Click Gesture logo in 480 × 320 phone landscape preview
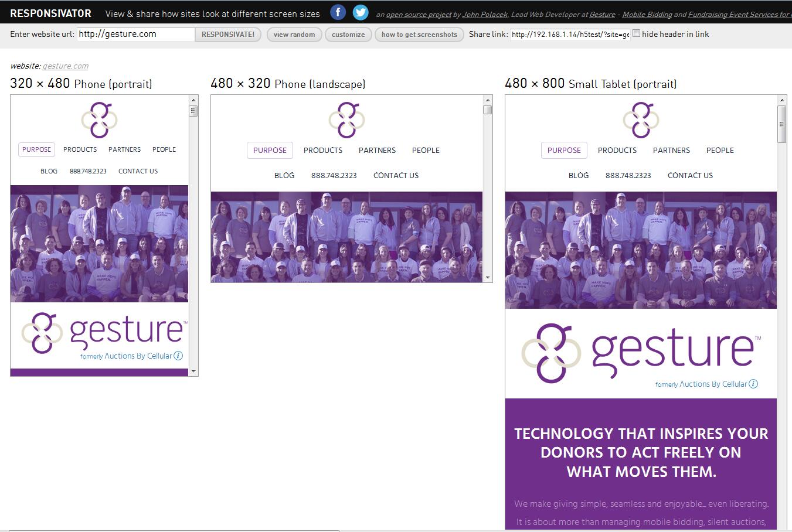 coord(346,120)
